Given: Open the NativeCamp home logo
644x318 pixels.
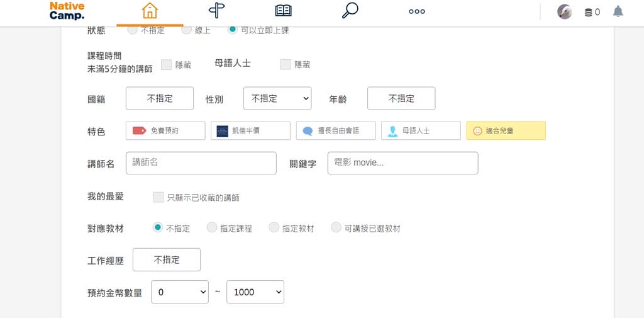Looking at the screenshot, I should 67,11.
